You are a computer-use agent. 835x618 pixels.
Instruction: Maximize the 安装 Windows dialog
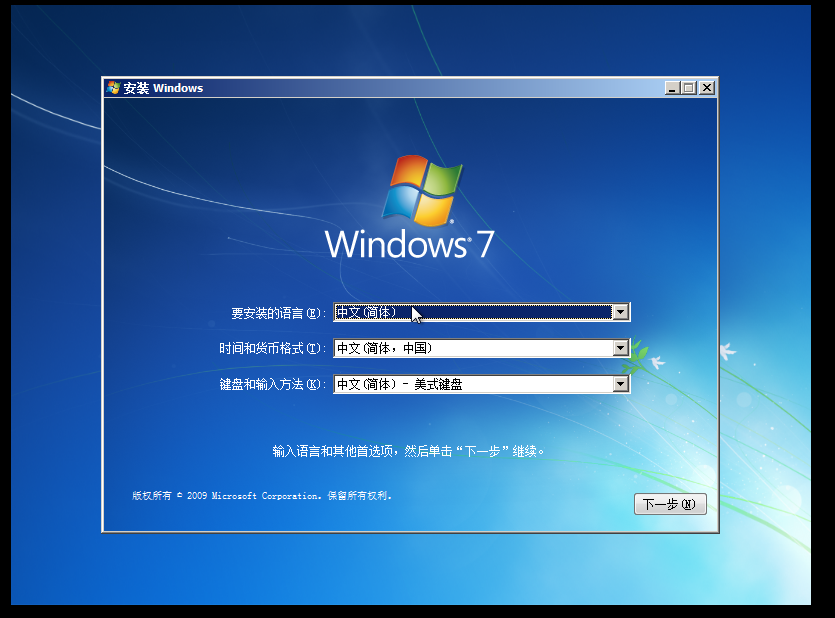pyautogui.click(x=689, y=88)
